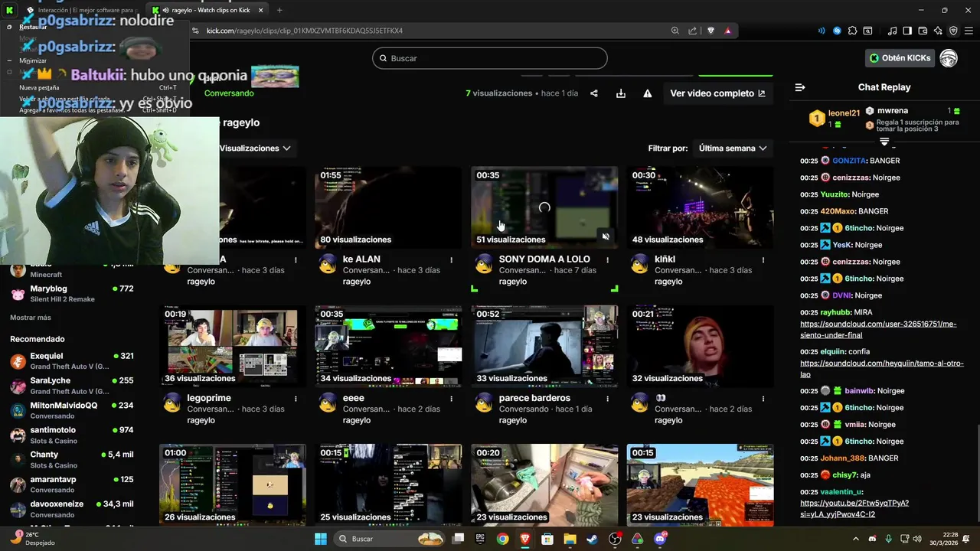Click the browser address bar URL
Image resolution: width=980 pixels, height=551 pixels.
pyautogui.click(x=305, y=31)
